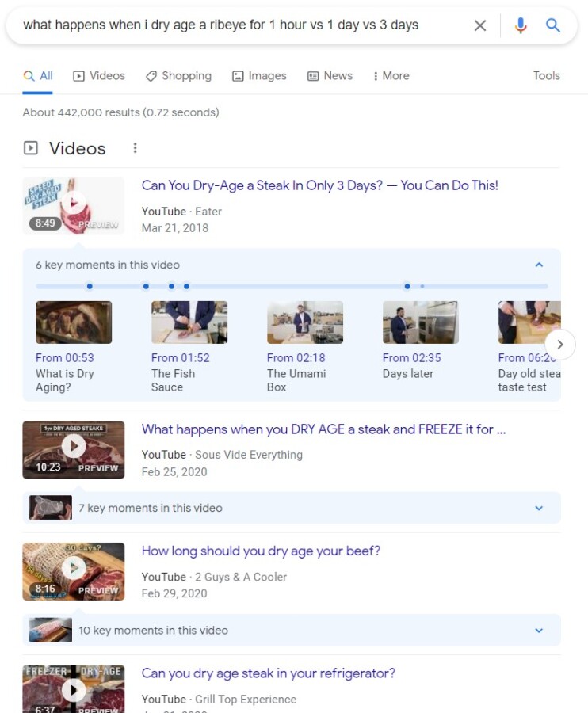Collapse the 6 key moments panel
Image resolution: width=588 pixels, height=713 pixels.
click(x=539, y=265)
